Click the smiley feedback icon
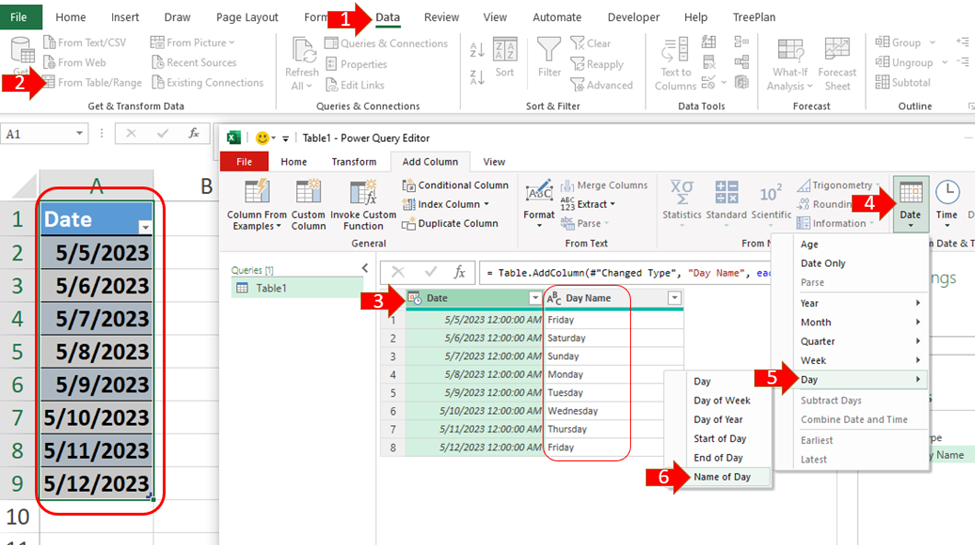975x545 pixels. 262,138
